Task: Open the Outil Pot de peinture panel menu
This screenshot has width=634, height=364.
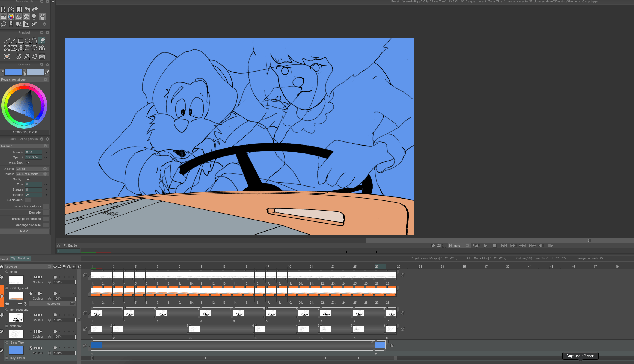Action: pyautogui.click(x=42, y=139)
